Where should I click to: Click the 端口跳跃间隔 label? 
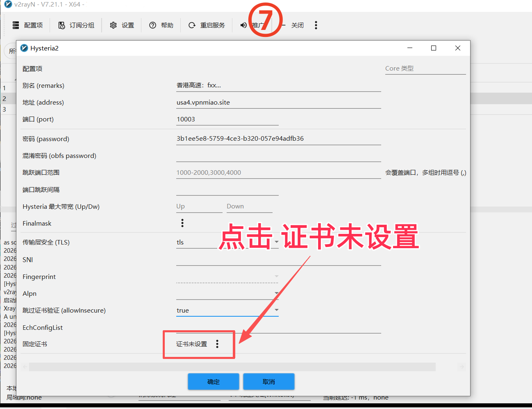(x=41, y=190)
